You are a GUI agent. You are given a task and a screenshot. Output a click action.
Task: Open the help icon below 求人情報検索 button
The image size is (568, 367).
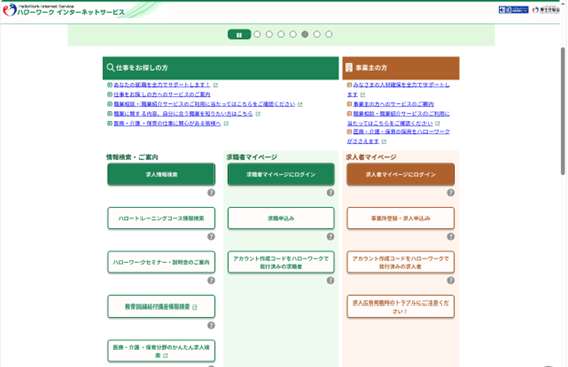coord(211,192)
